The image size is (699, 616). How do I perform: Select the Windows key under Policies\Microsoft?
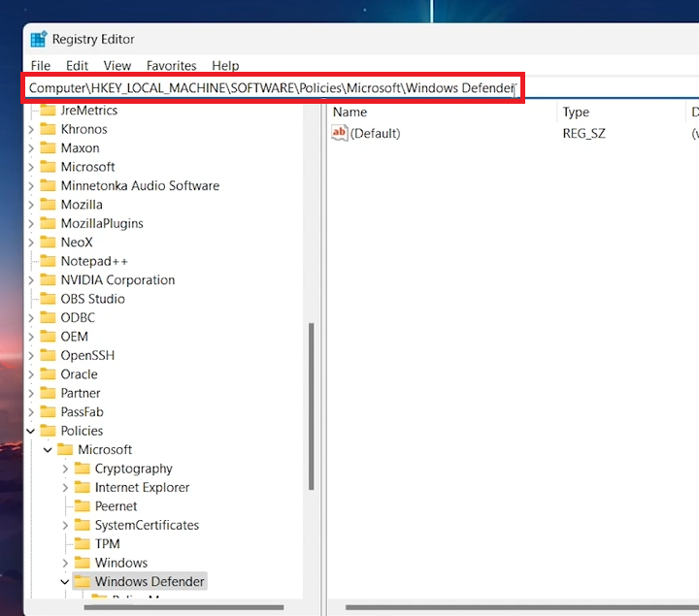pyautogui.click(x=121, y=563)
